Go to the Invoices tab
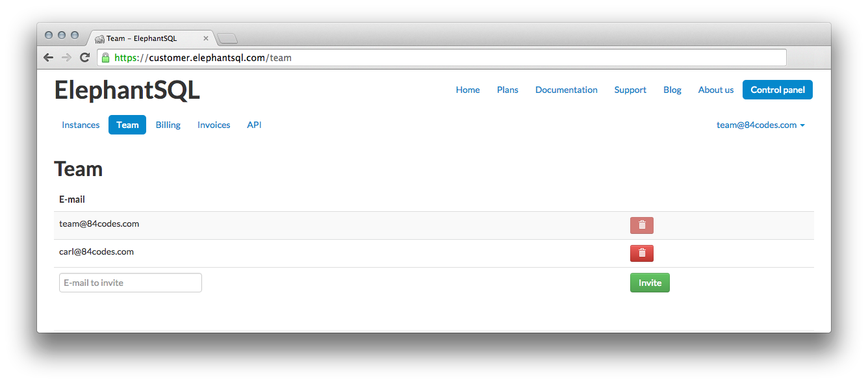Image resolution: width=868 pixels, height=384 pixels. [214, 125]
